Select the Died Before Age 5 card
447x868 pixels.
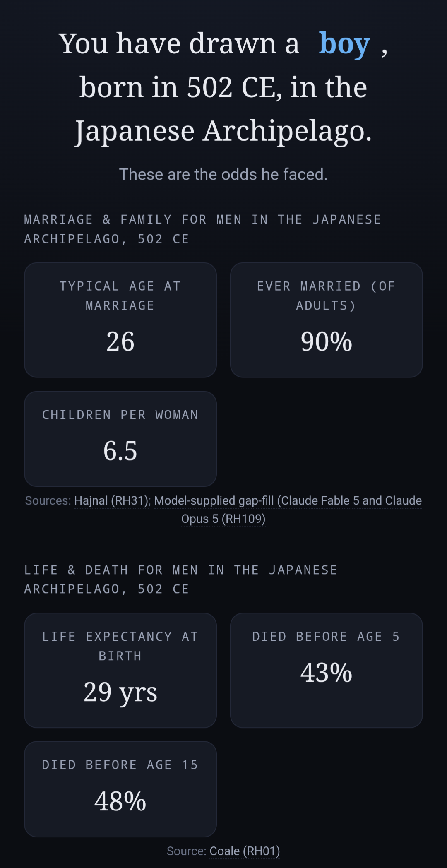click(326, 670)
